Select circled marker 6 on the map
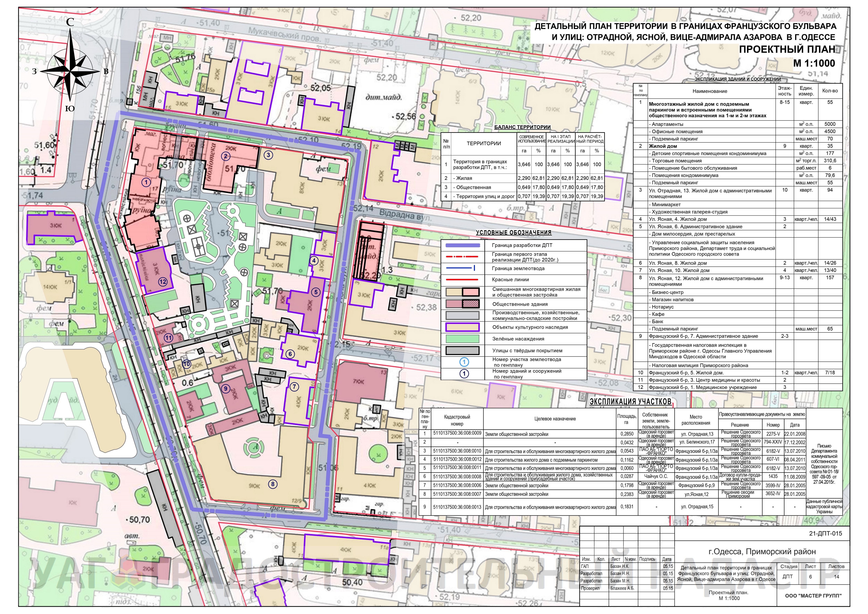868x614 pixels. pyautogui.click(x=290, y=354)
